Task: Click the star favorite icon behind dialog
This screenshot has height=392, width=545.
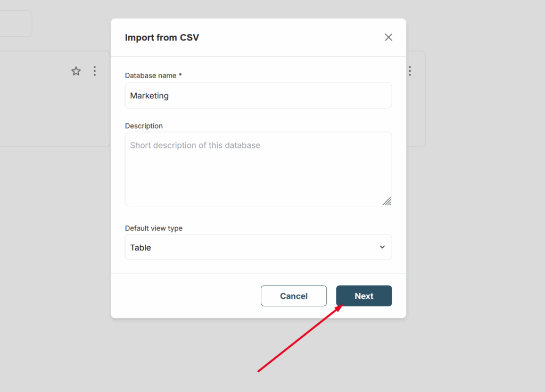Action: click(76, 71)
